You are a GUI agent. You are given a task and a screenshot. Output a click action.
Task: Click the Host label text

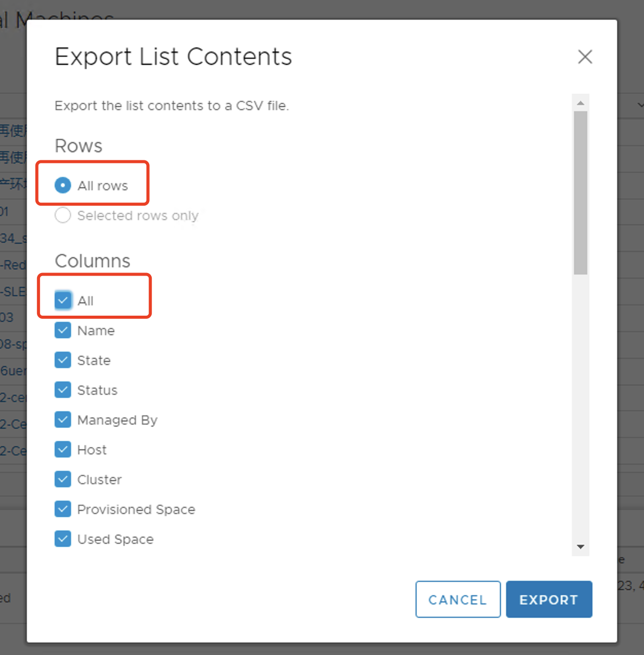[92, 450]
